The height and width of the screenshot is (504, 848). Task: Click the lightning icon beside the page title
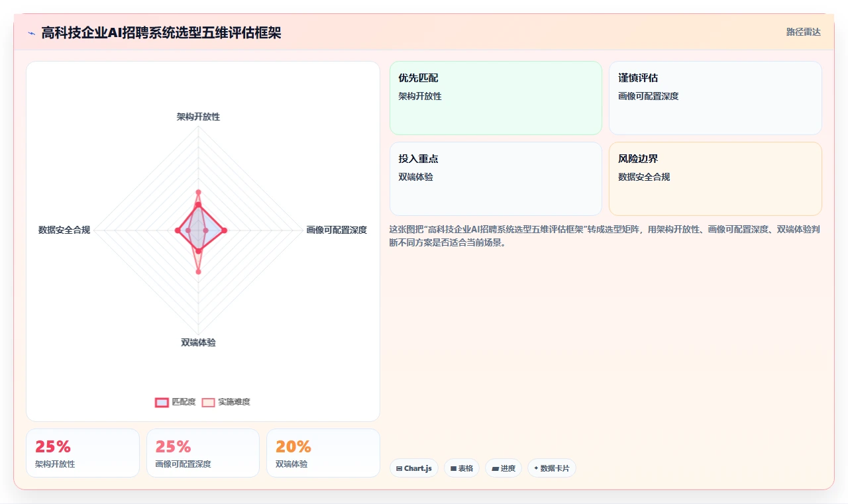(x=31, y=32)
